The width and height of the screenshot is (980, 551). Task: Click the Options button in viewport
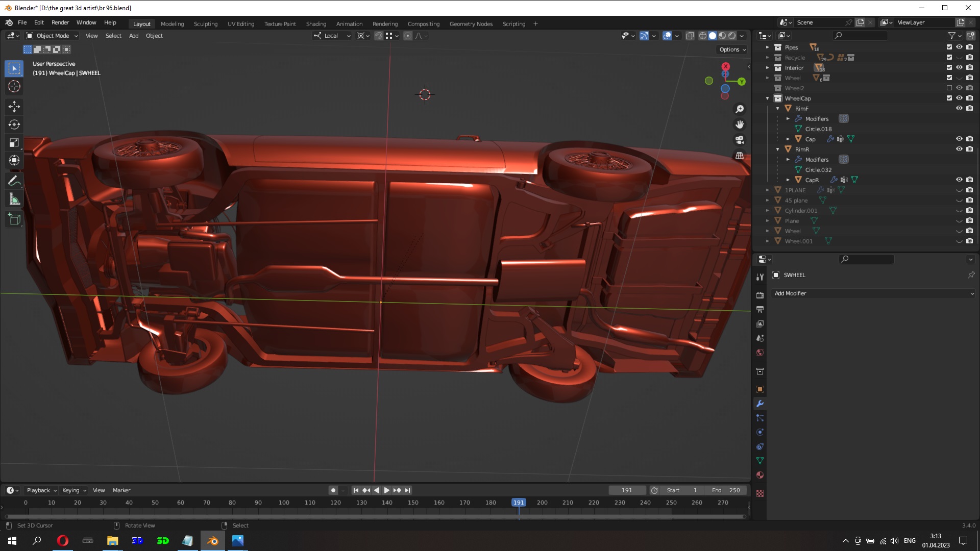point(732,49)
